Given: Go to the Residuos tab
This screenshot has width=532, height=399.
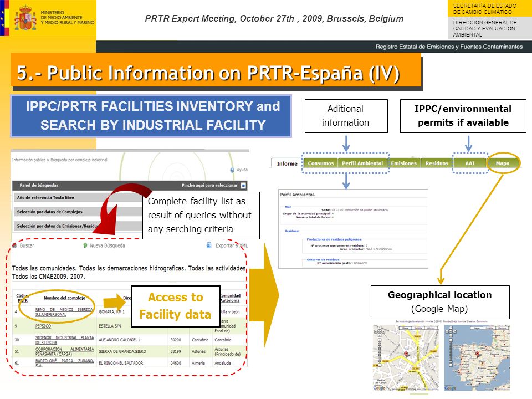Looking at the screenshot, I should pyautogui.click(x=437, y=163).
